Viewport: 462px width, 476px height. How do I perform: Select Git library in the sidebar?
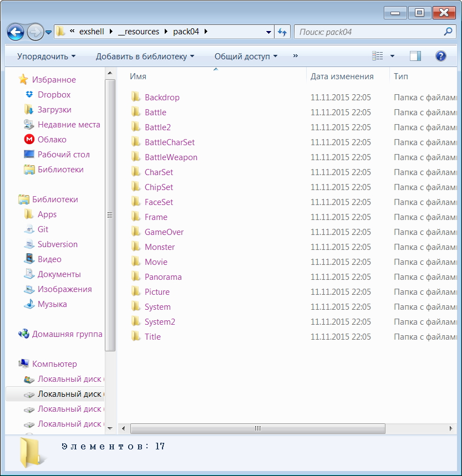(43, 229)
